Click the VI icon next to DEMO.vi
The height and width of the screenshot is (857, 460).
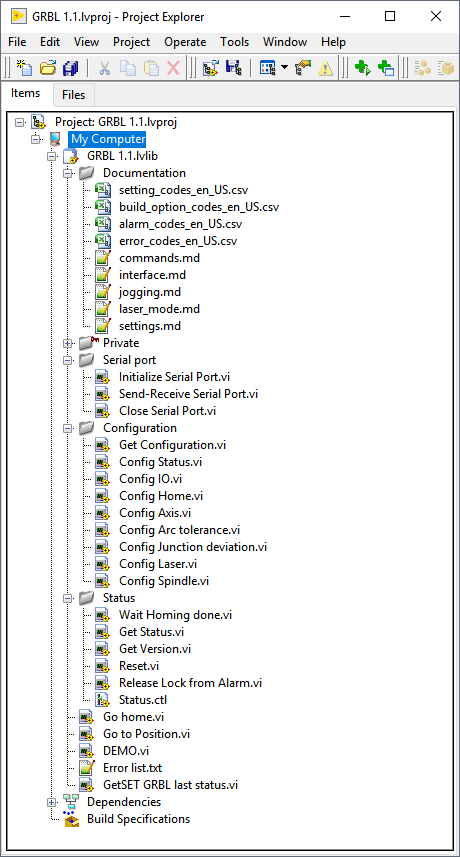86,751
